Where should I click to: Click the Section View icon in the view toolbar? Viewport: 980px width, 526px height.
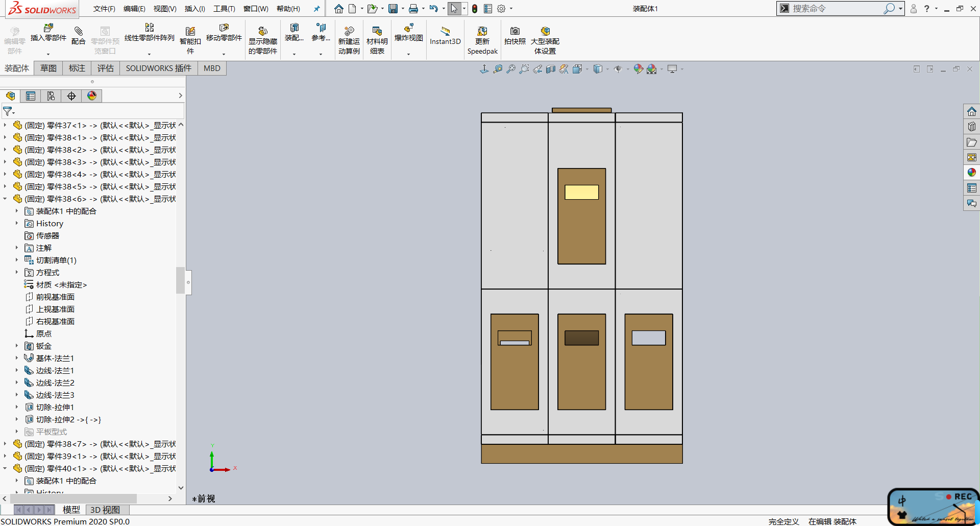pos(551,69)
